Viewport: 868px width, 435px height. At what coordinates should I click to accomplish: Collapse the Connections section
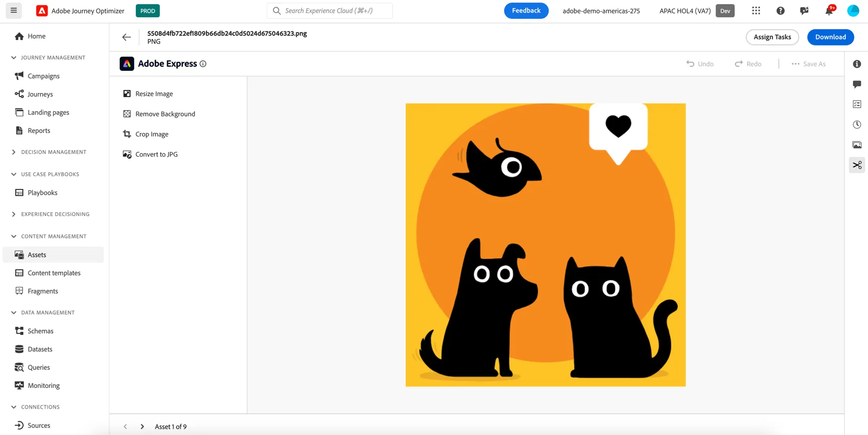(x=14, y=407)
